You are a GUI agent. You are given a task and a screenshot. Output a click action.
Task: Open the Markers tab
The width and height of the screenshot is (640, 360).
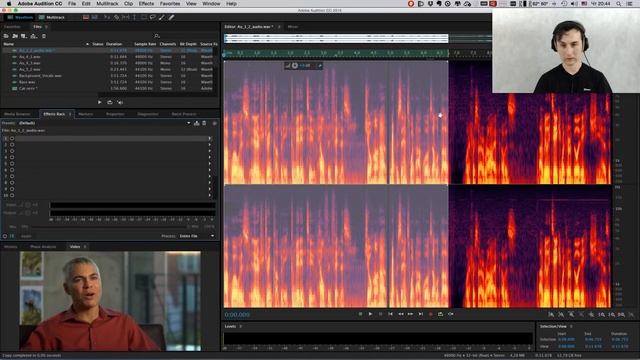point(86,114)
